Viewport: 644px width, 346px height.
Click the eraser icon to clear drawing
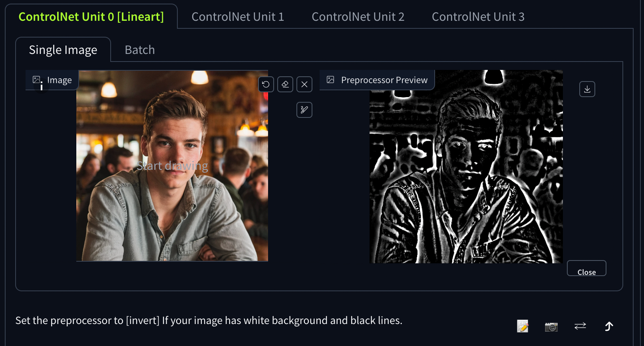pos(285,84)
